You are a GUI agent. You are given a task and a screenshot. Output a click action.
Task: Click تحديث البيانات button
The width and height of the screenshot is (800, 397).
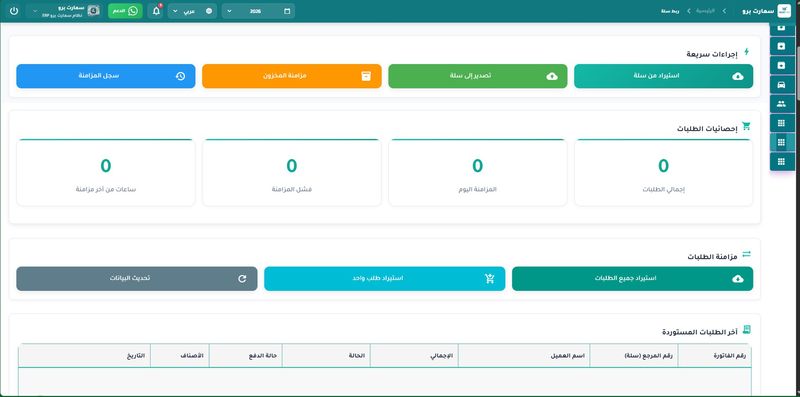(x=137, y=279)
